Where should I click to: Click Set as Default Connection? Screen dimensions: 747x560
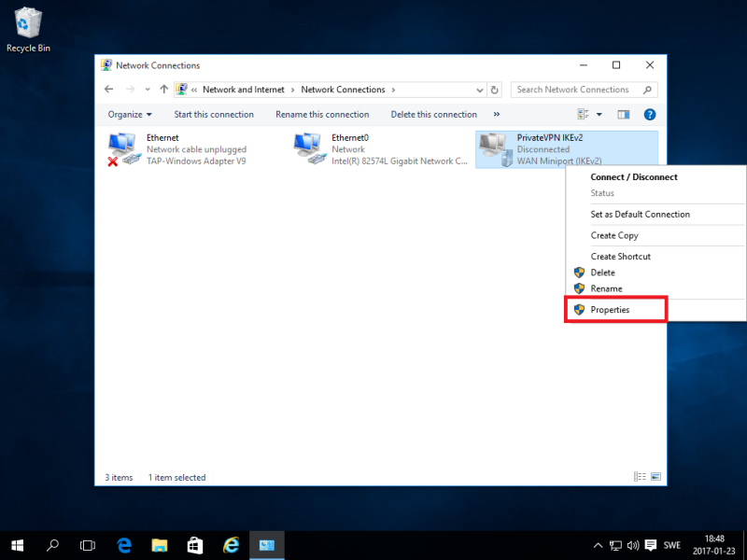[640, 215]
